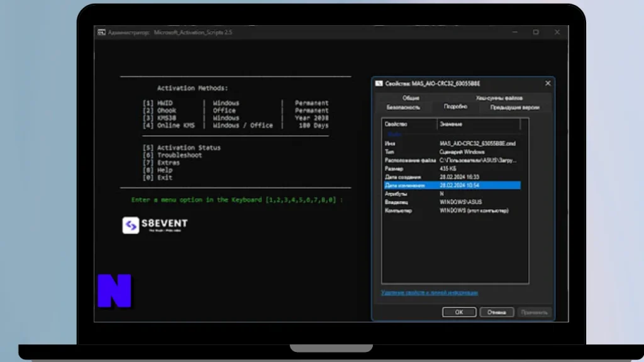644x362 pixels.
Task: Click the '[6] Troubleshoot' console line
Action: 172,155
